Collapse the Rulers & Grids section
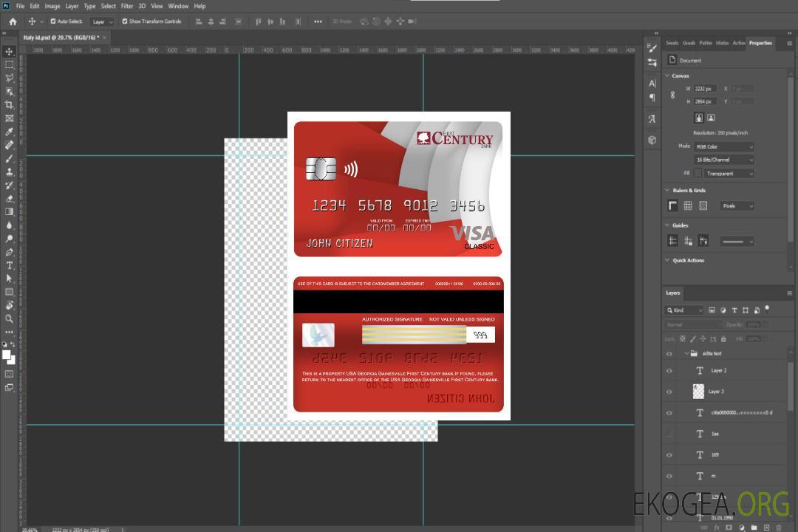This screenshot has width=798, height=532. coord(668,191)
